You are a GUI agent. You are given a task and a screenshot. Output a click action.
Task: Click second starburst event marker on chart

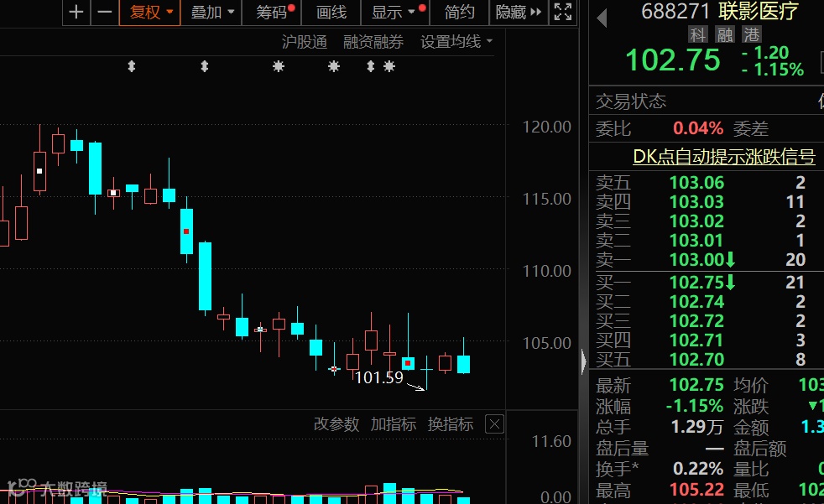[x=334, y=66]
